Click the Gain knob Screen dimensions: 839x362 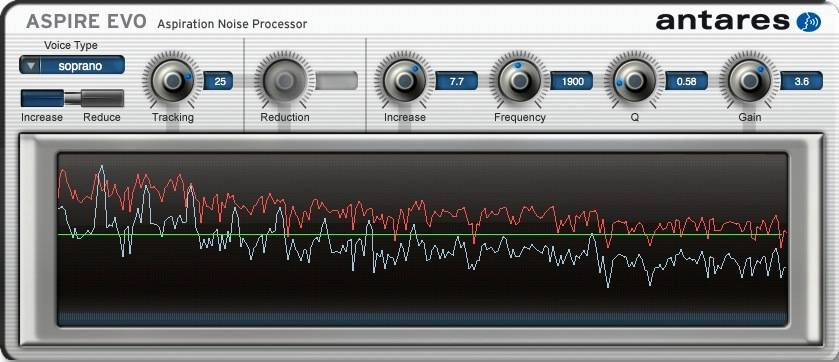coord(750,81)
